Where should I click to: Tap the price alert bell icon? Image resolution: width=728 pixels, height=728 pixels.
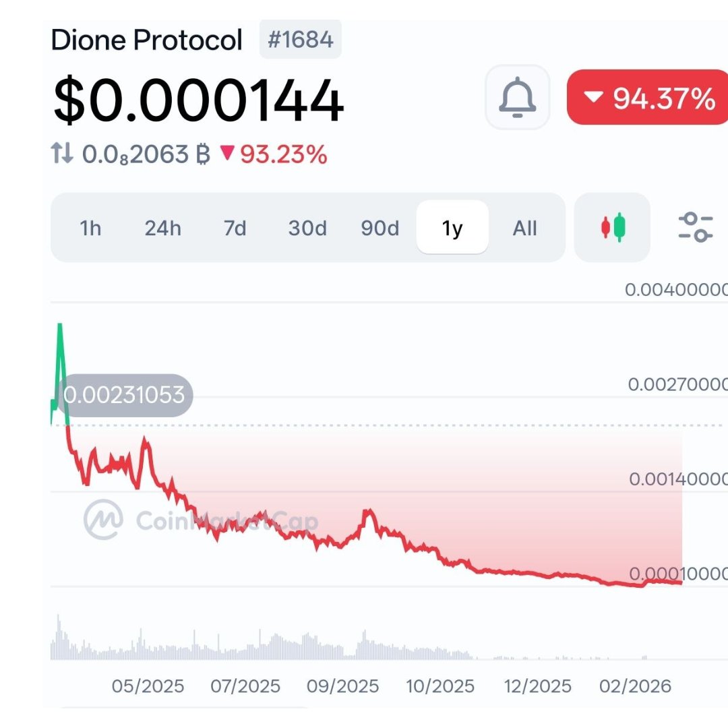point(517,97)
